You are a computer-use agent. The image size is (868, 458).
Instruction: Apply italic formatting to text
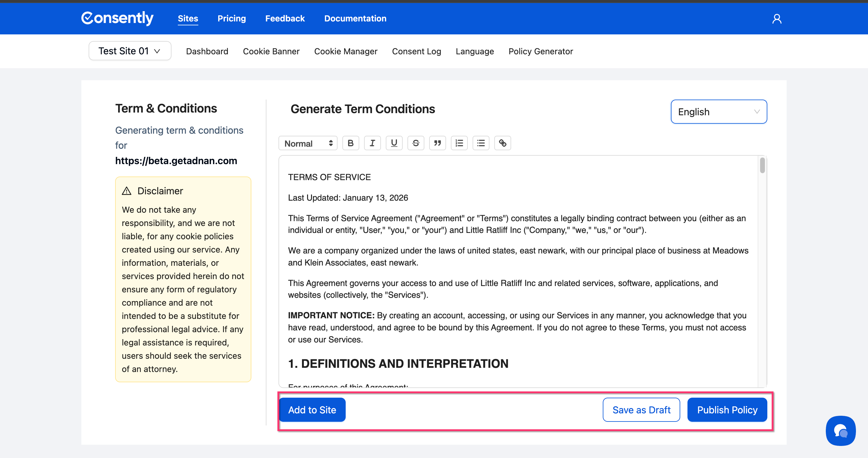pos(372,143)
